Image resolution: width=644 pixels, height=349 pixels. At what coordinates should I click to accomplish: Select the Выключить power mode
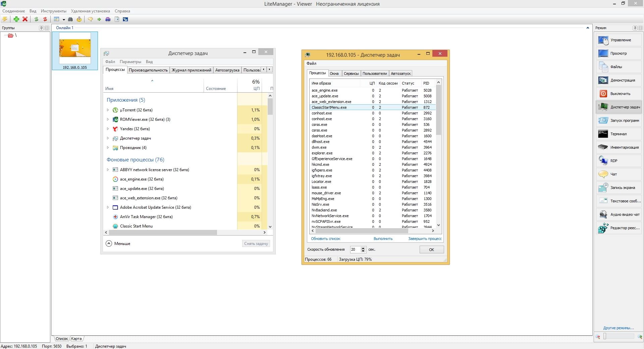coord(619,94)
